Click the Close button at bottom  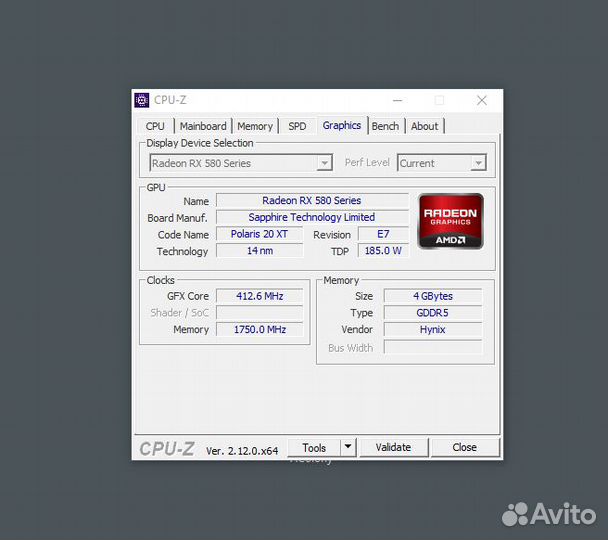(x=464, y=447)
